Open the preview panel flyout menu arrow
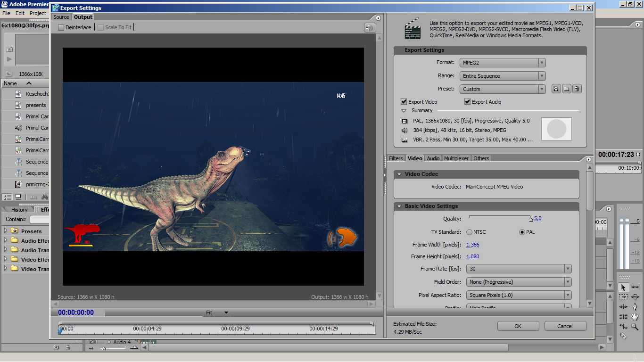The width and height of the screenshot is (644, 362). tap(378, 18)
